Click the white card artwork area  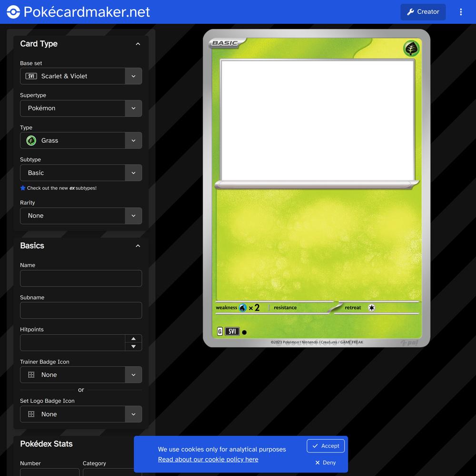317,120
